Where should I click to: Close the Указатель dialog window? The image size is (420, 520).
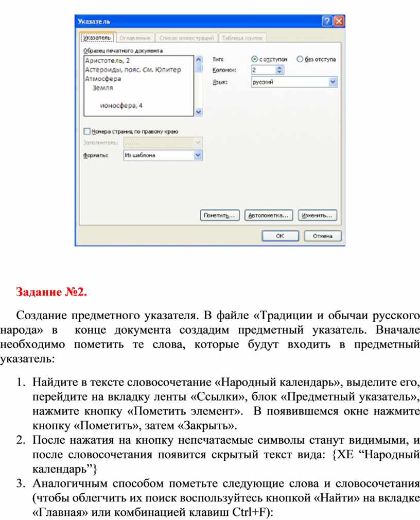339,21
